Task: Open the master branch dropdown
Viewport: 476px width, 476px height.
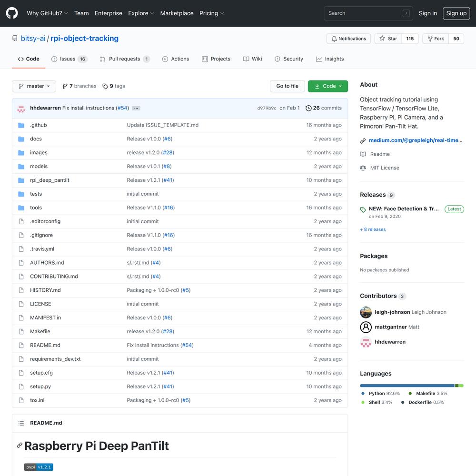Action: (34, 86)
